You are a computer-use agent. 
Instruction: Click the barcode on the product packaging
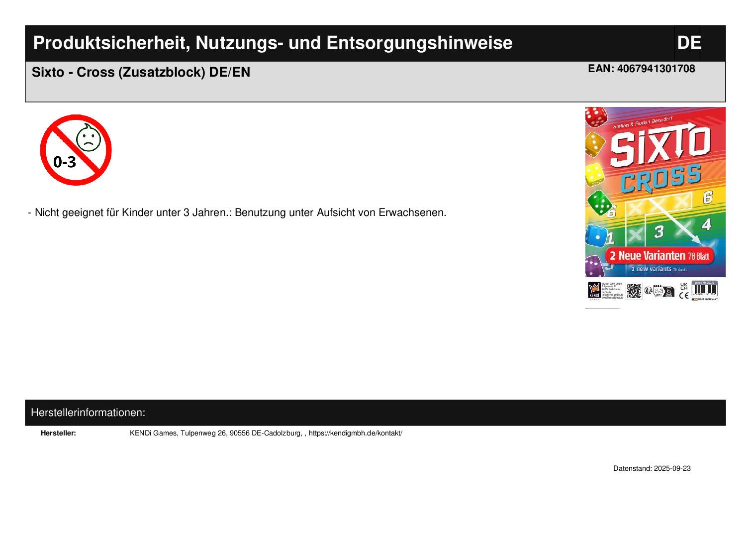(x=704, y=291)
